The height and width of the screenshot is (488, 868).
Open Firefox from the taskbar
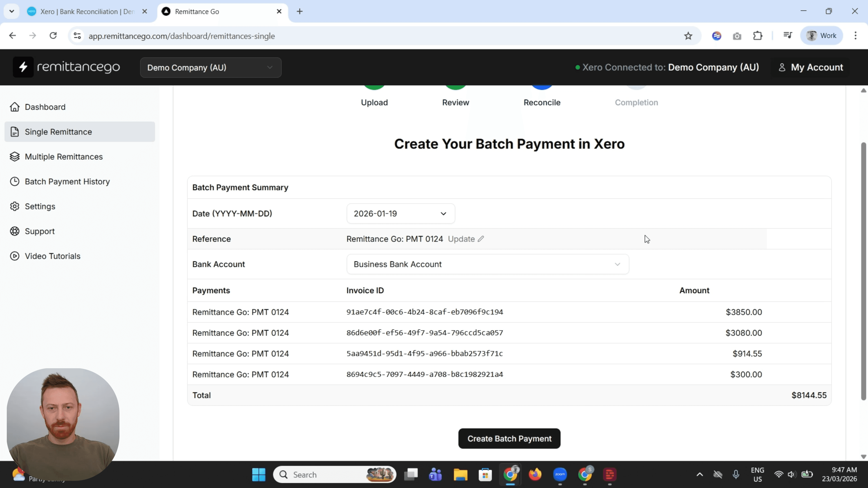(535, 475)
